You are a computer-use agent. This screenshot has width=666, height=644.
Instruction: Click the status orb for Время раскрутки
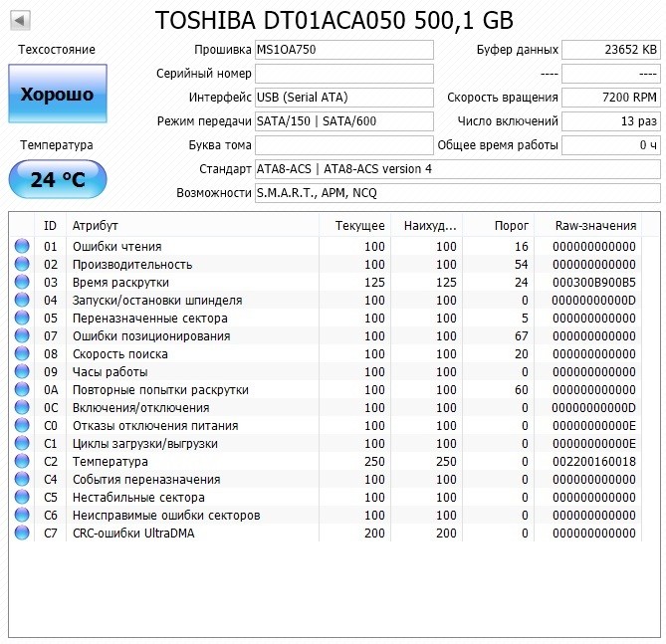pyautogui.click(x=22, y=282)
